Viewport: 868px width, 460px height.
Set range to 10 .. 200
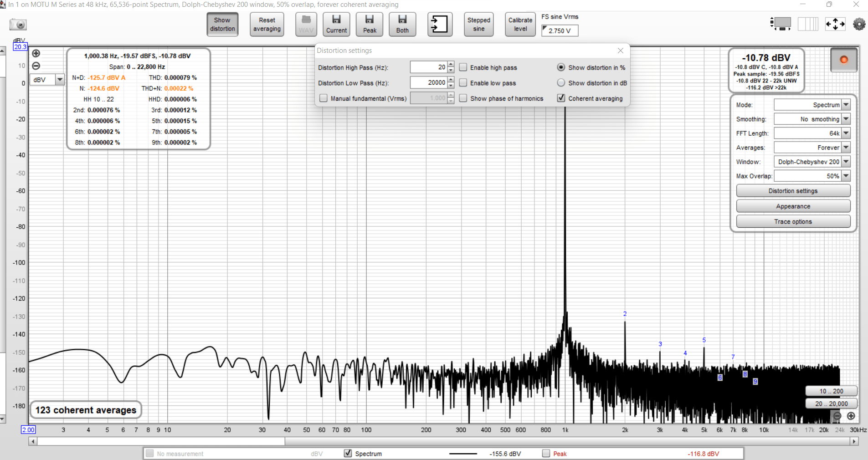coord(831,391)
